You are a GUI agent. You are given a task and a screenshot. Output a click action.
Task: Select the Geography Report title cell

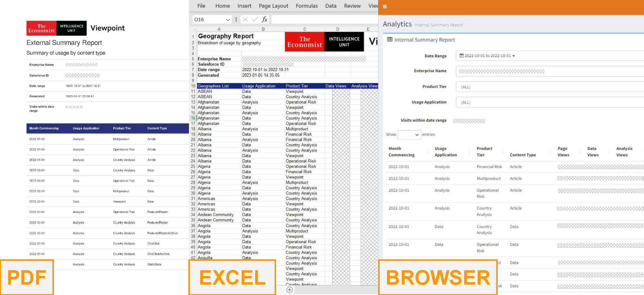[x=226, y=36]
